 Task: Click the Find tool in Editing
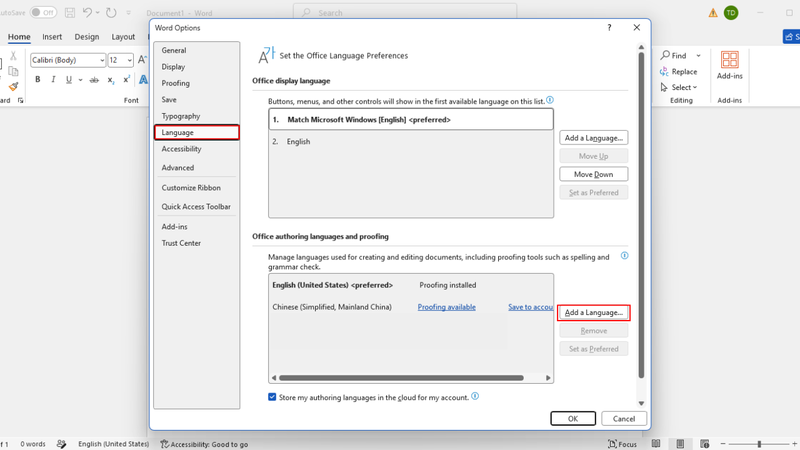tap(673, 55)
